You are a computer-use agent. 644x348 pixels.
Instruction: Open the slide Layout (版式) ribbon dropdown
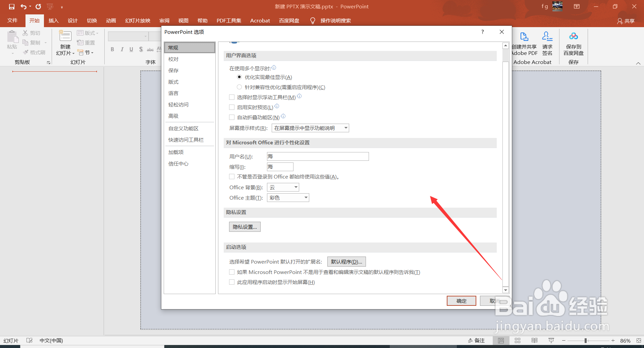tap(88, 33)
